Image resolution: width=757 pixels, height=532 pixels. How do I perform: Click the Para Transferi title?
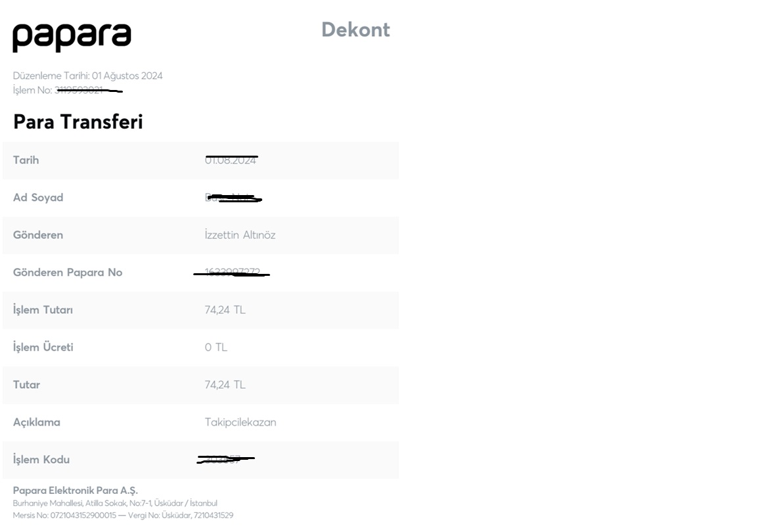pos(78,122)
